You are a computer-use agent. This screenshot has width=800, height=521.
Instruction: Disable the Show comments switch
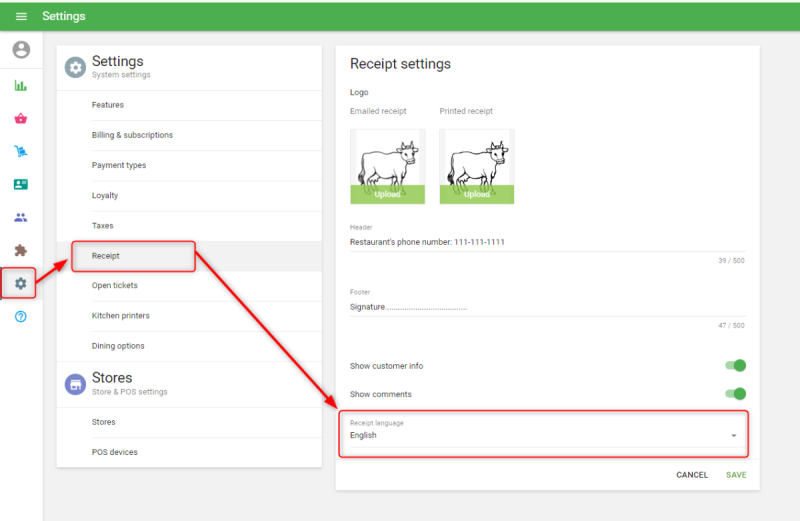(x=736, y=394)
